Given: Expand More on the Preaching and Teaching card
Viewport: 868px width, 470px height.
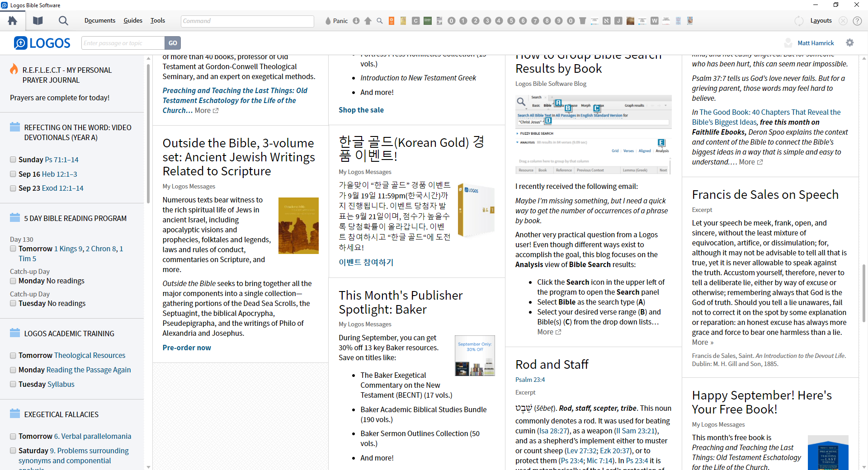Looking at the screenshot, I should 207,110.
